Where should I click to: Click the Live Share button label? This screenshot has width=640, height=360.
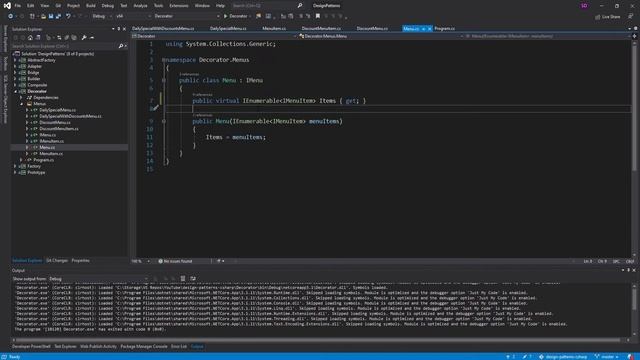point(611,17)
